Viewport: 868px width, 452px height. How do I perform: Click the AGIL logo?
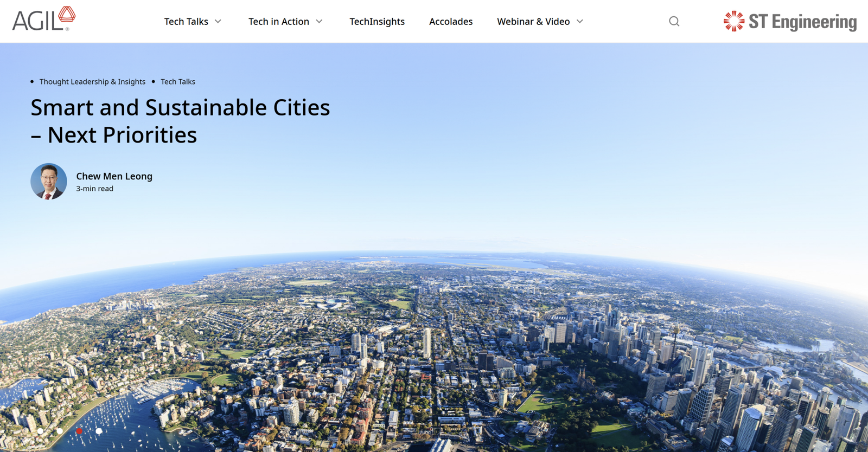[43, 20]
